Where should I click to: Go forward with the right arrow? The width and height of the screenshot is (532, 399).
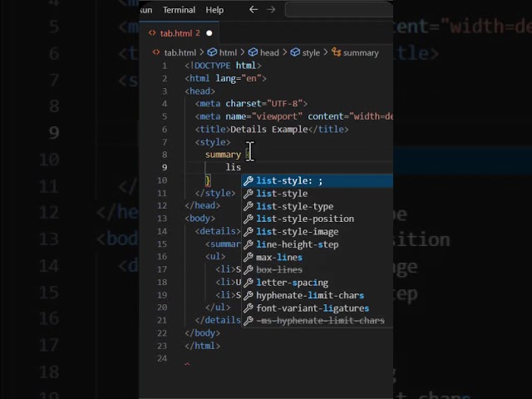pyautogui.click(x=271, y=9)
